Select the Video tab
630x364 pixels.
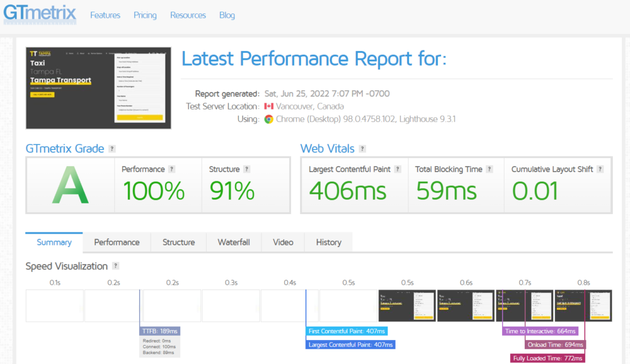point(283,242)
